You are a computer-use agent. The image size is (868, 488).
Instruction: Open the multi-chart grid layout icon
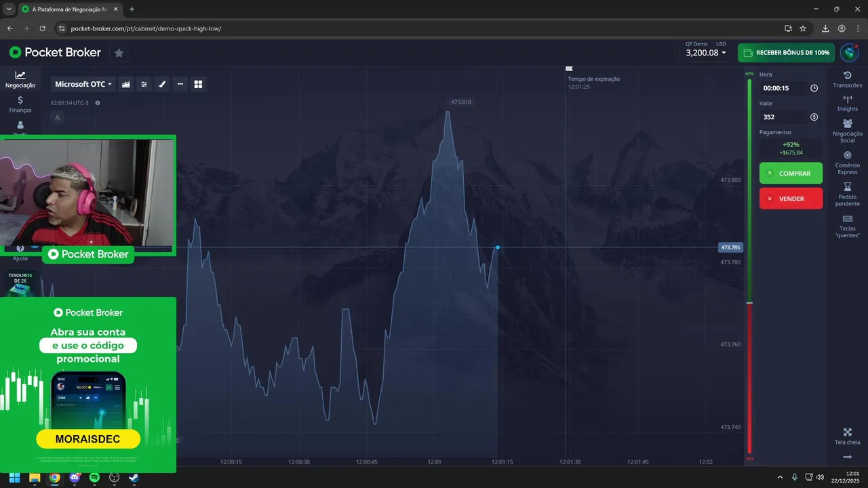(x=198, y=84)
